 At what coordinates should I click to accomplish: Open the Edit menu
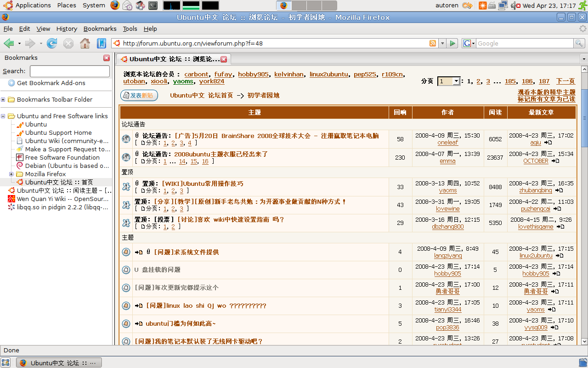24,29
